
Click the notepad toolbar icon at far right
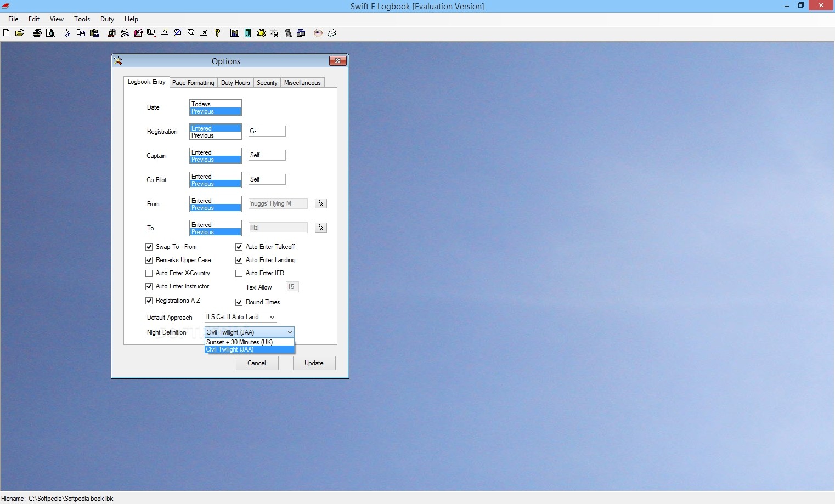tap(331, 33)
